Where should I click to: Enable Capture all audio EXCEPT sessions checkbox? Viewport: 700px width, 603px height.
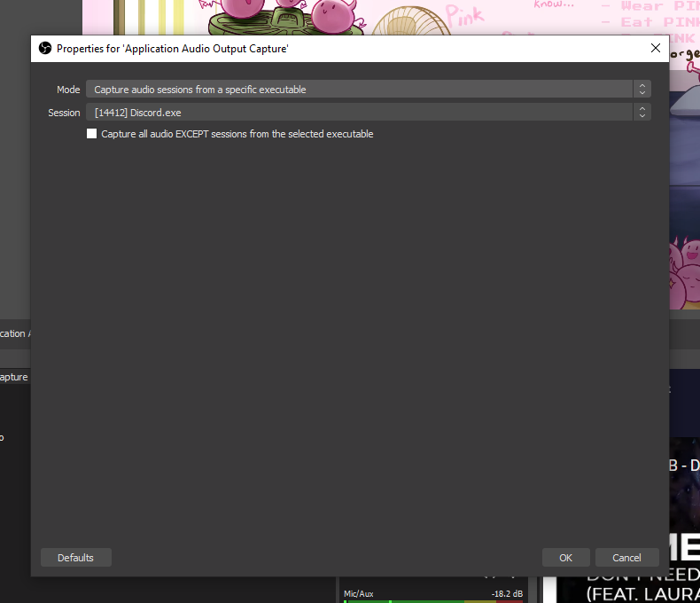(x=91, y=134)
